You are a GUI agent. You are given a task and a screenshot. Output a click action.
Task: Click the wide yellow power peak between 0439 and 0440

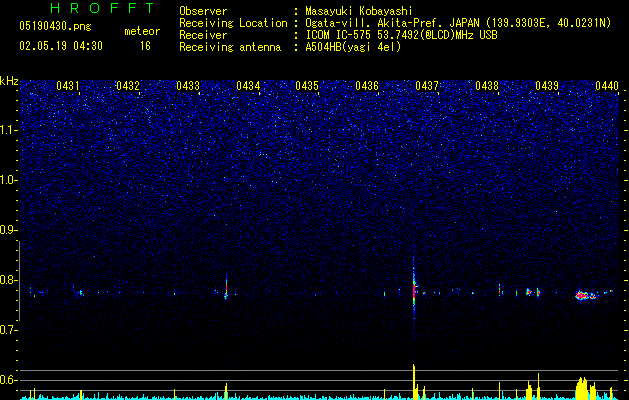coord(582,388)
